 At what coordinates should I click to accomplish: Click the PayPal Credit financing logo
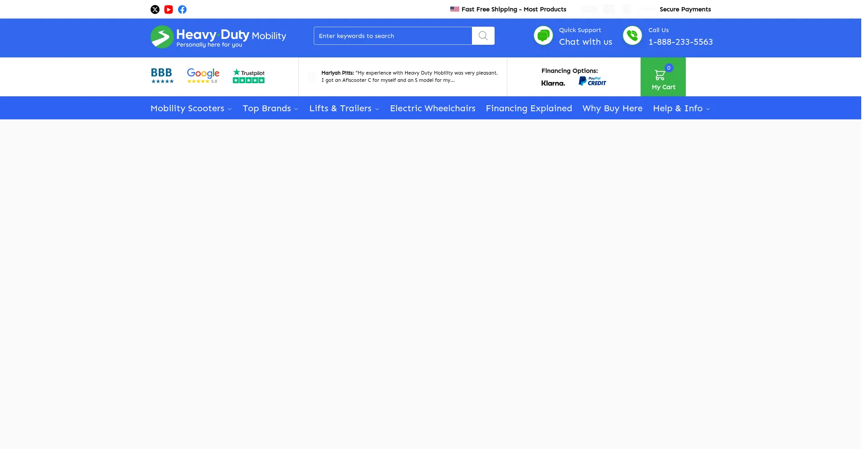(592, 81)
